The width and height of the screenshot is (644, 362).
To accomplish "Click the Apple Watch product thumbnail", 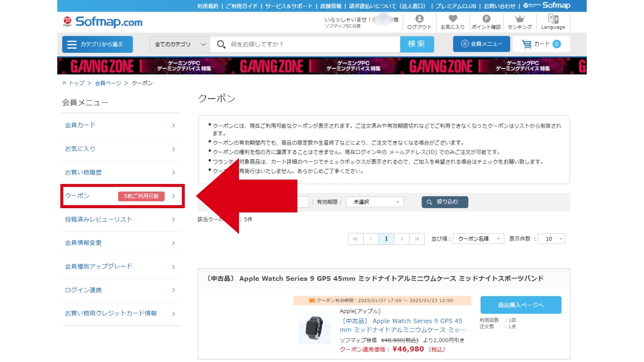I will pyautogui.click(x=314, y=328).
